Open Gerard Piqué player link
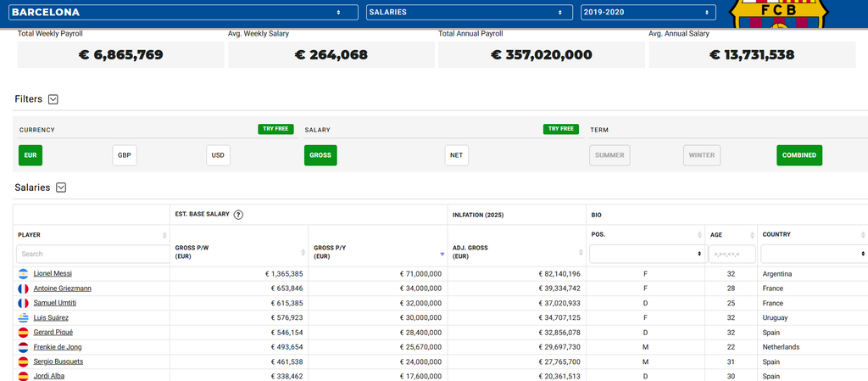Viewport: 868px width, 381px height. 53,333
